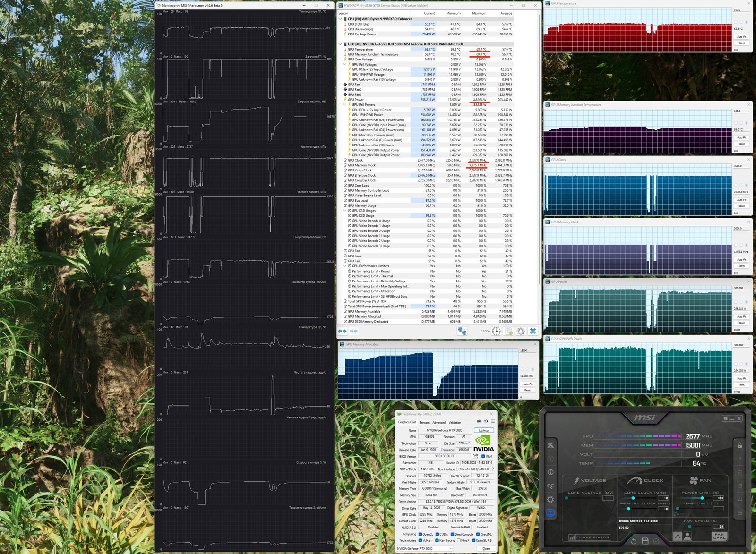The width and height of the screenshot is (756, 554).
Task: Collapse GPU Performance Limiters group
Action: 345,266
